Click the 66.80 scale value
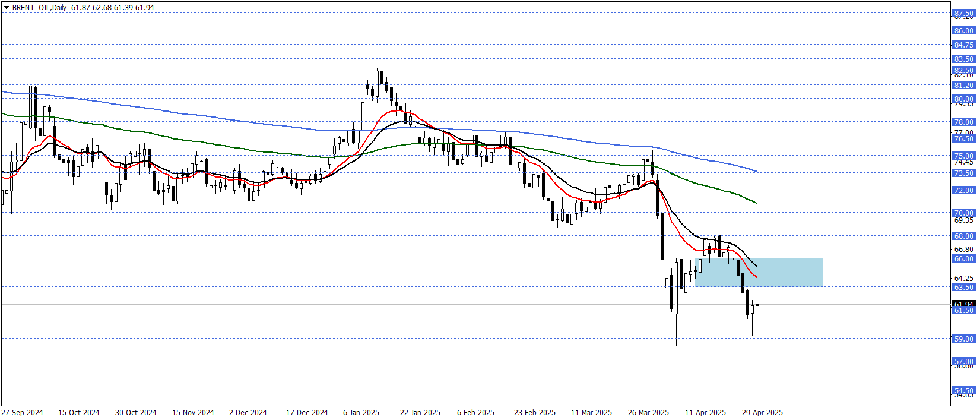The width and height of the screenshot is (980, 420). pyautogui.click(x=964, y=249)
